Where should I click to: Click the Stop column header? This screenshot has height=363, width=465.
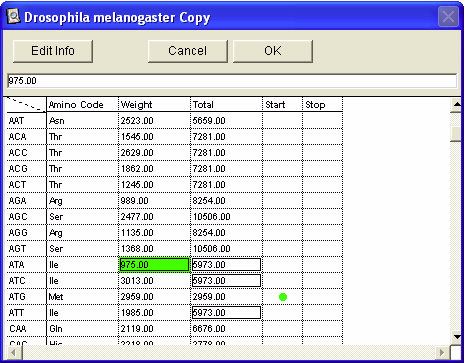(323, 105)
